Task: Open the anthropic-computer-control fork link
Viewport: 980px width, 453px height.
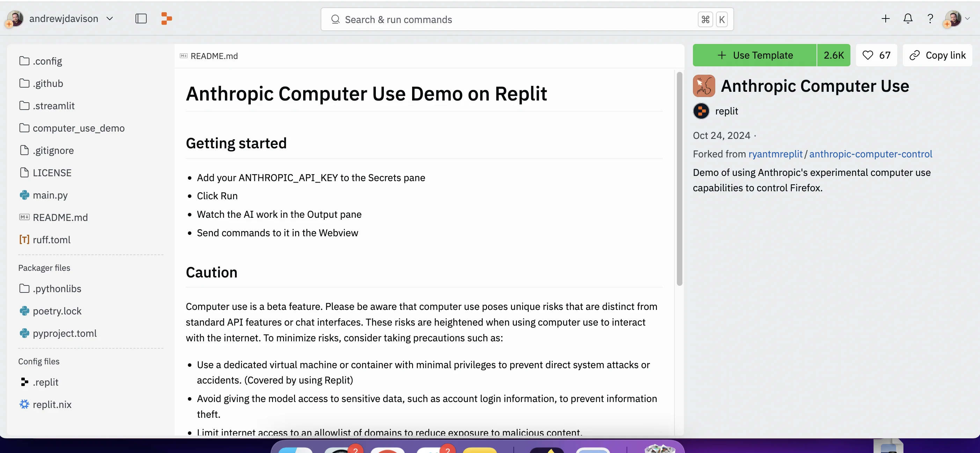Action: tap(870, 154)
